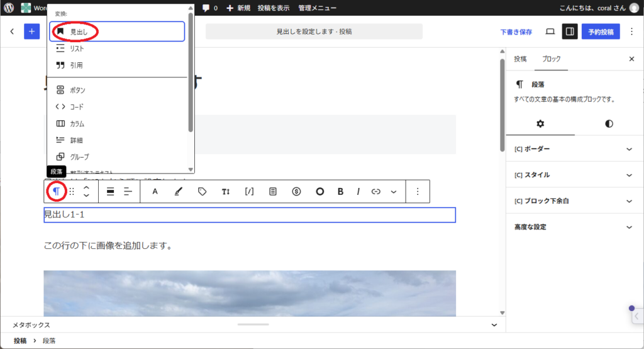
Task: Switch to the 投稿 sidebar tab
Action: [x=520, y=59]
